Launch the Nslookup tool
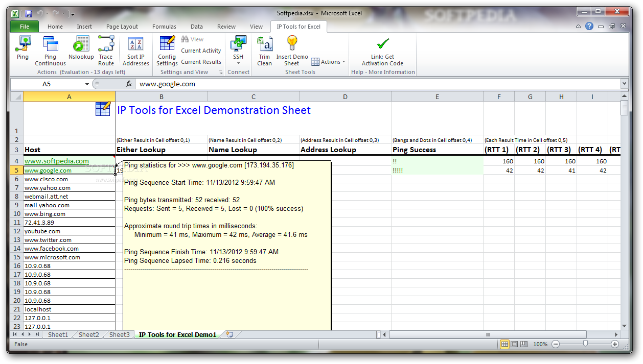Image resolution: width=643 pixels, height=364 pixels. pos(81,48)
